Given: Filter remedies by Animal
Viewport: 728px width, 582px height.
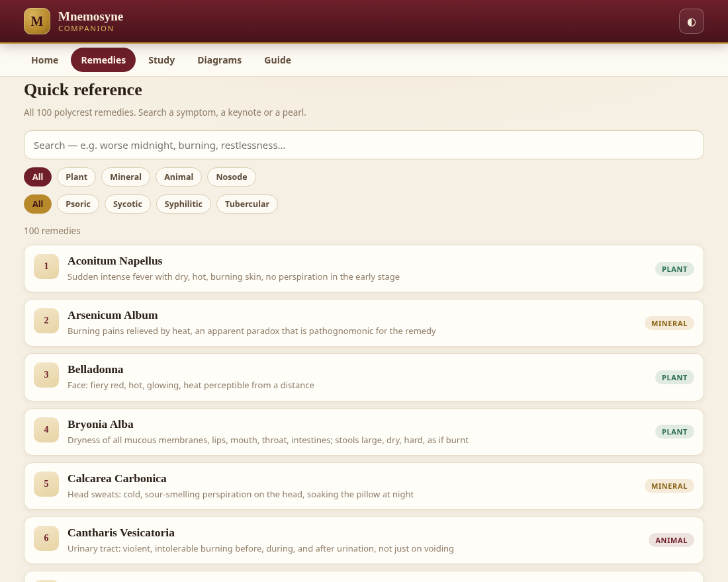Looking at the screenshot, I should pyautogui.click(x=178, y=177).
